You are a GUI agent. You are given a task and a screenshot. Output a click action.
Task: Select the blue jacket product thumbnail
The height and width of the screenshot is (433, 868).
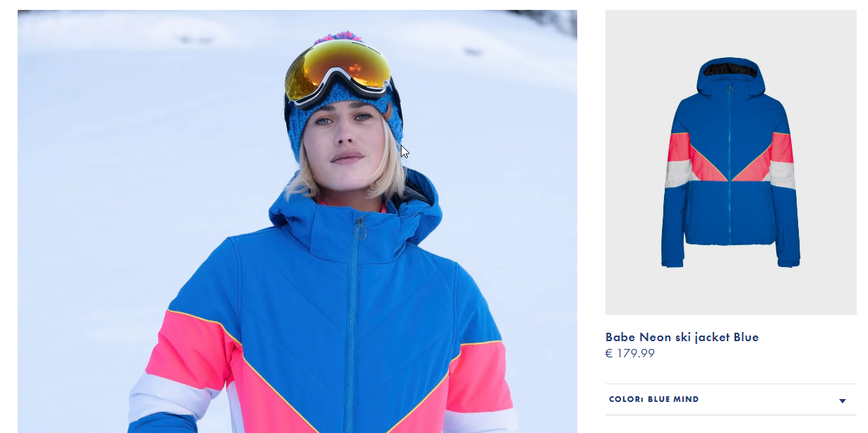click(x=730, y=162)
